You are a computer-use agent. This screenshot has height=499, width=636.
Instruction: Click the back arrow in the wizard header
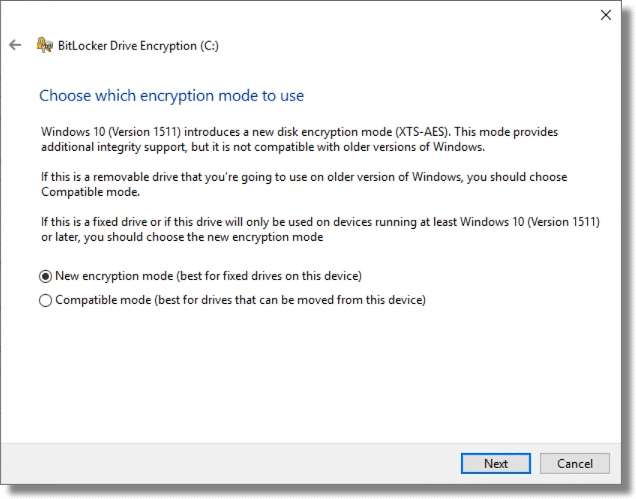pyautogui.click(x=15, y=45)
